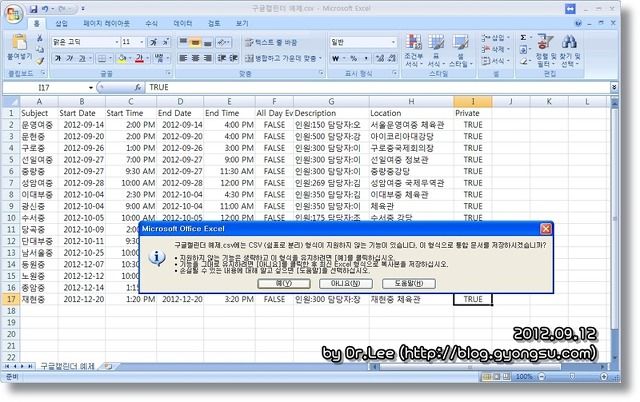Center text horizontally
This screenshot has width=640, height=402.
(x=196, y=58)
